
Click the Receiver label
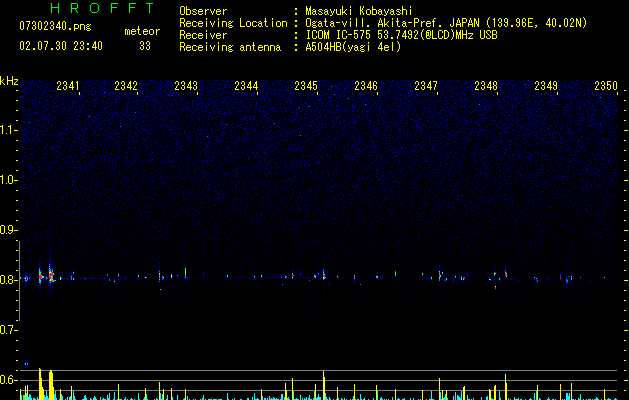coord(203,35)
